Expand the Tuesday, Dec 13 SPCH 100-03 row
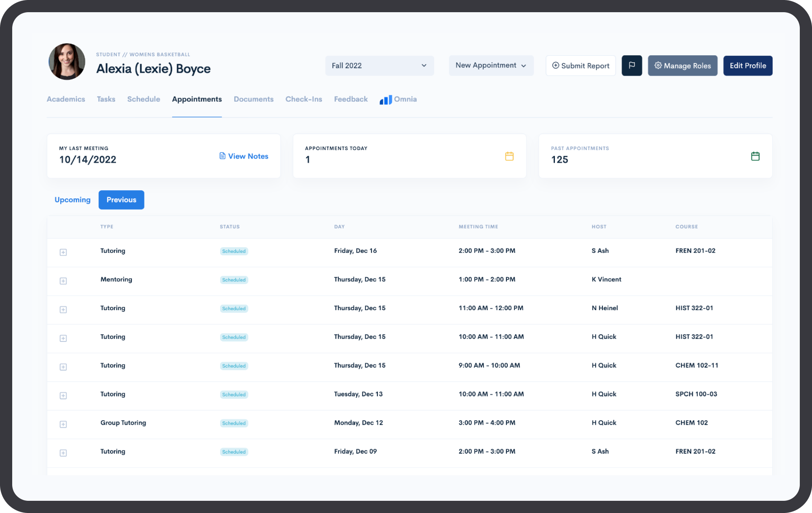 point(63,396)
